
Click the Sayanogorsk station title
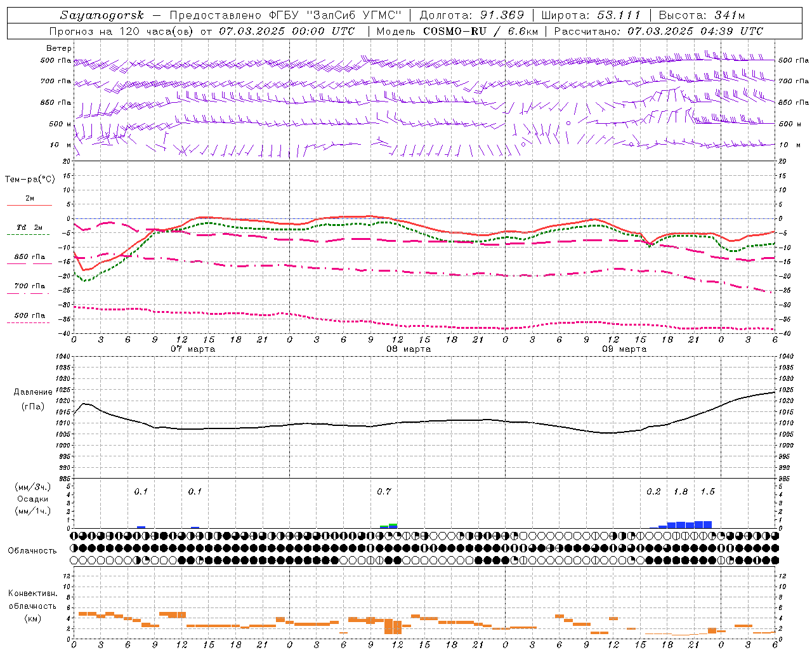102,15
